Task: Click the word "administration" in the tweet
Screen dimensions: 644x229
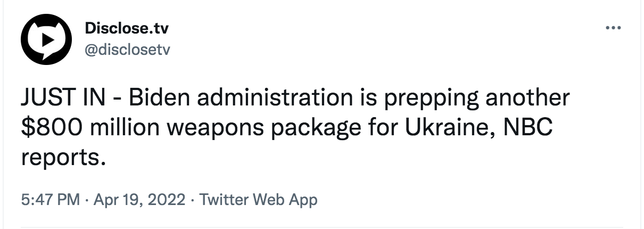Action: tap(269, 100)
